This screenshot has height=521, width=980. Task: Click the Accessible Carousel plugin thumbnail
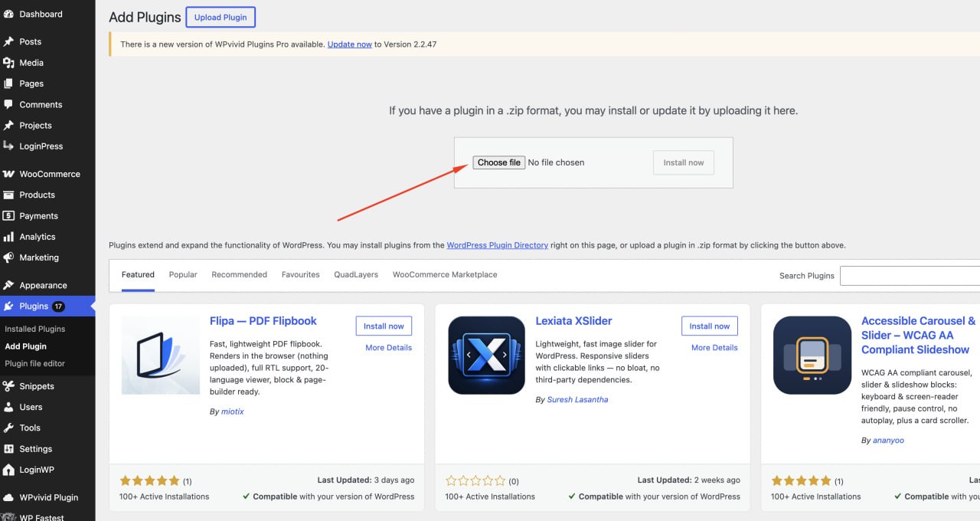(812, 356)
